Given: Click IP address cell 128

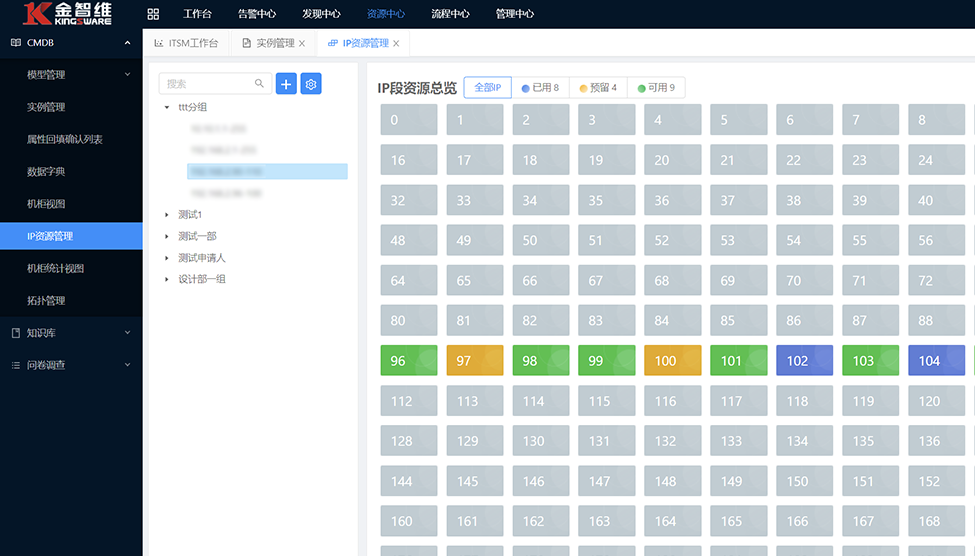Looking at the screenshot, I should point(409,440).
